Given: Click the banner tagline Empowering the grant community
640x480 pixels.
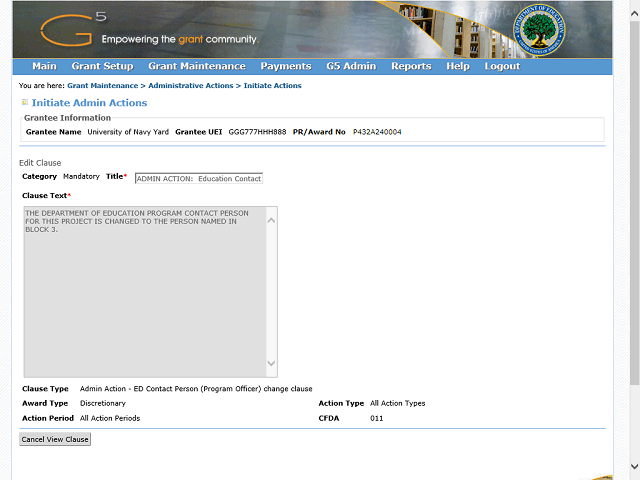Looking at the screenshot, I should pos(180,39).
